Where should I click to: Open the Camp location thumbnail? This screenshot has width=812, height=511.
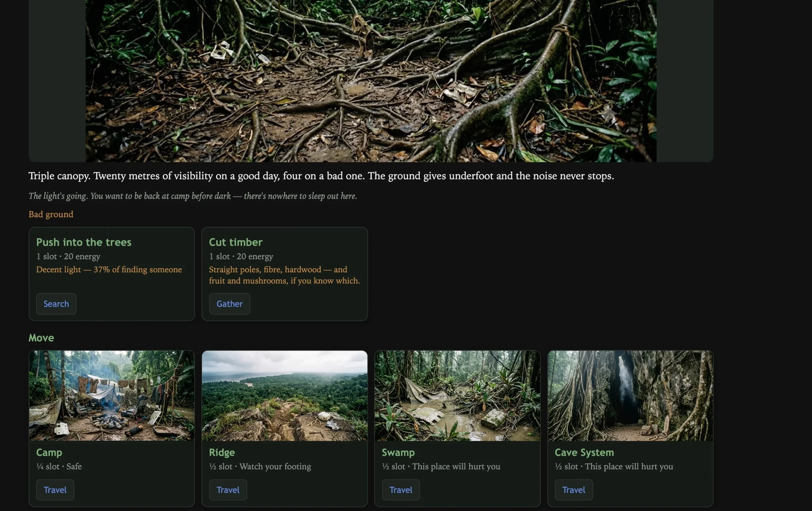tap(112, 396)
